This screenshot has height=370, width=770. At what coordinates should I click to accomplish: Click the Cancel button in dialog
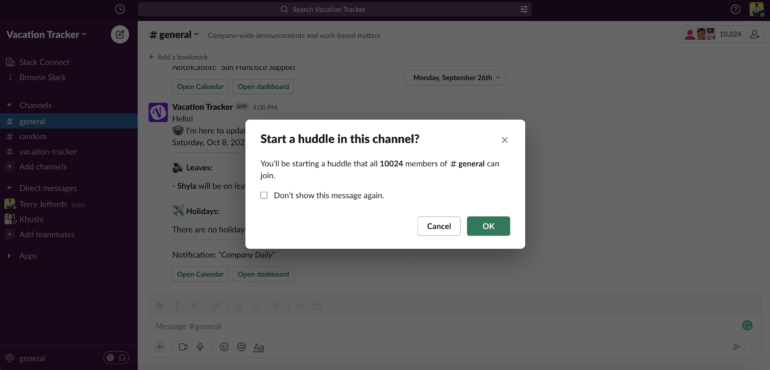(x=439, y=226)
